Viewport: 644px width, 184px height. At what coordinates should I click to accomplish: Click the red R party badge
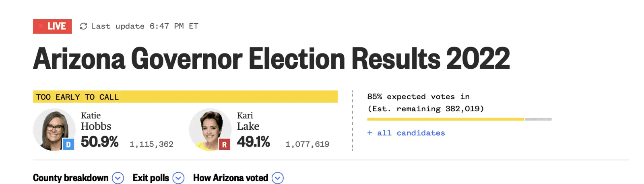[224, 145]
